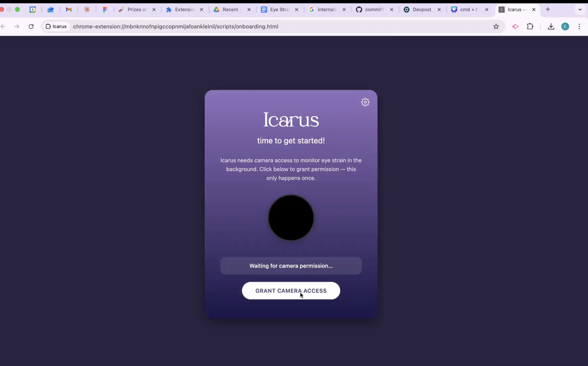
Task: Open a new tab with plus icon
Action: [548, 9]
